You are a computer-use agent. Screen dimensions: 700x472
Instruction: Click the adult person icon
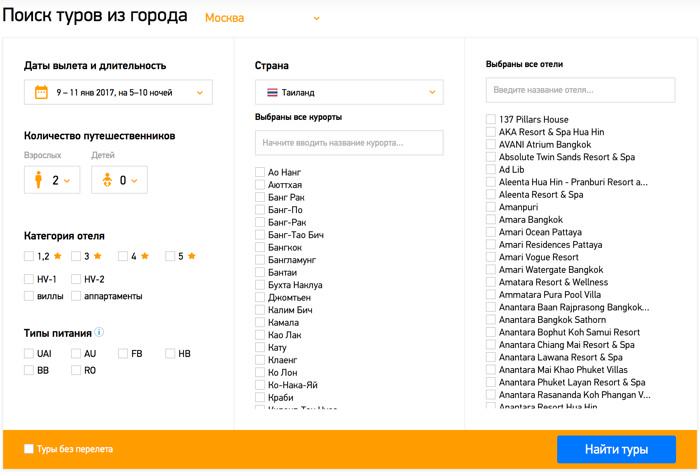[38, 180]
